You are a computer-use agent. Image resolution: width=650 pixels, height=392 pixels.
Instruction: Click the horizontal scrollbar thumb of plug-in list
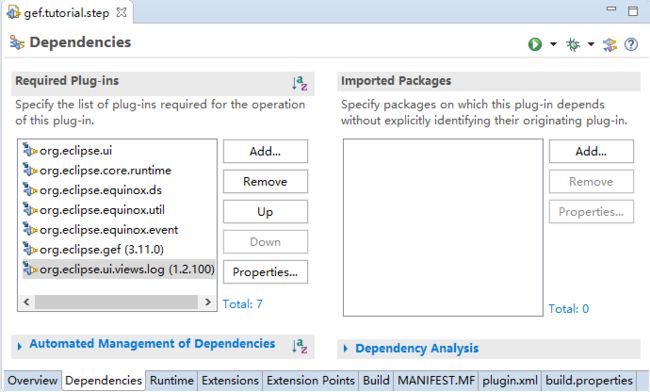(116, 302)
